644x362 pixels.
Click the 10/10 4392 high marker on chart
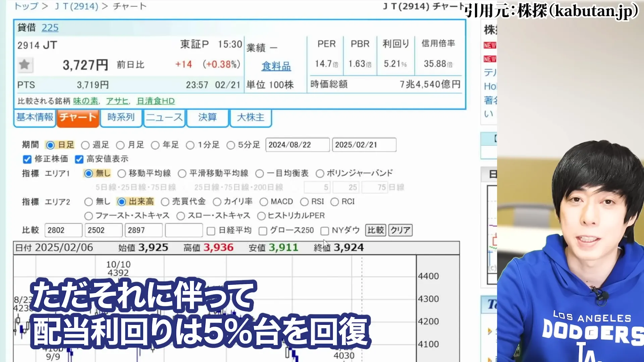118,268
